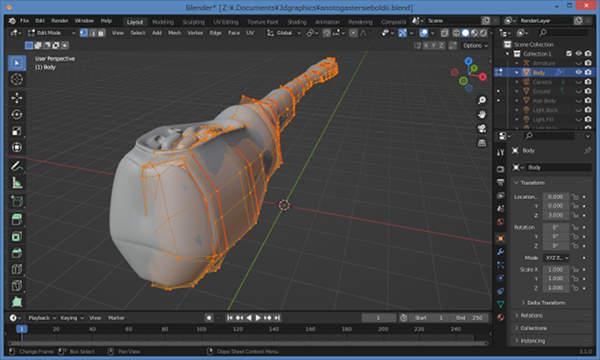Switch to the Sculpting workspace tab

193,22
